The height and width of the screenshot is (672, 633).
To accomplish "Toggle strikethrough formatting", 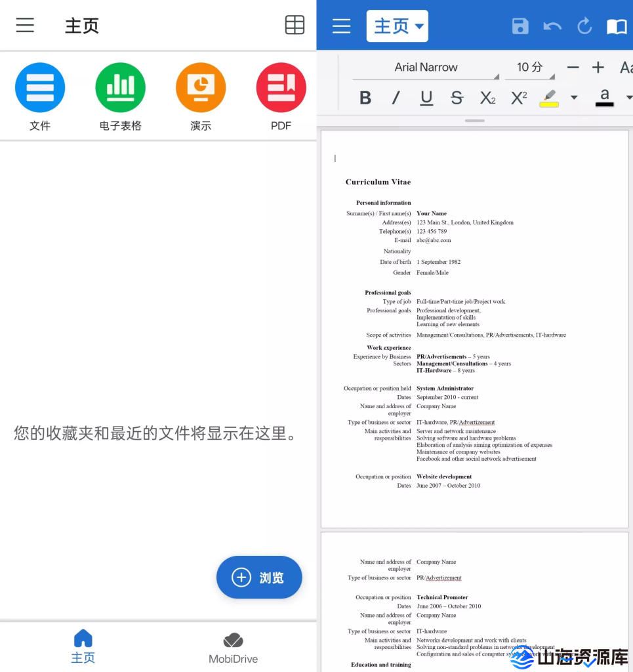I will [457, 97].
